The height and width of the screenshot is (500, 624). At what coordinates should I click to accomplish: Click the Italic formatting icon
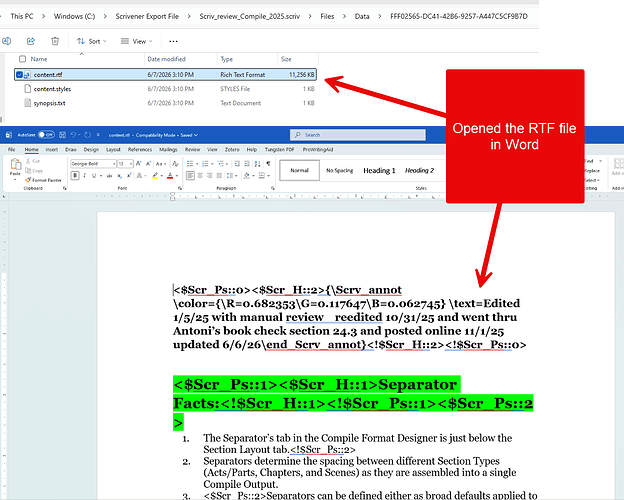[84, 176]
